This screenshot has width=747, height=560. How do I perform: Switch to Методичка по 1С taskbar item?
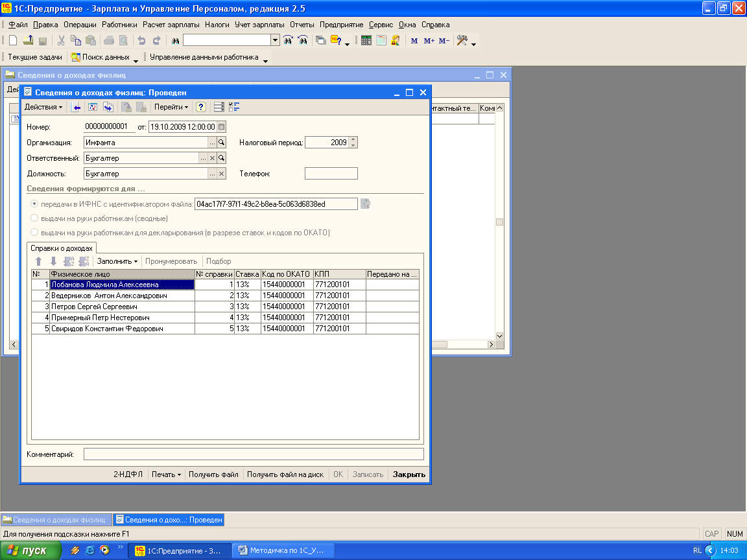pyautogui.click(x=282, y=550)
